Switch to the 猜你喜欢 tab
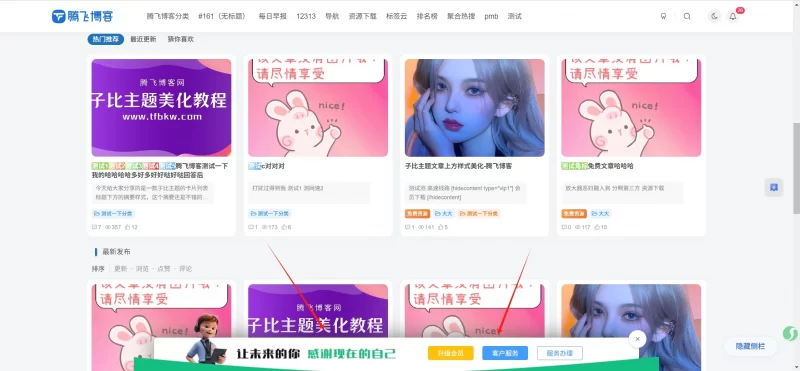This screenshot has width=800, height=371. (181, 39)
